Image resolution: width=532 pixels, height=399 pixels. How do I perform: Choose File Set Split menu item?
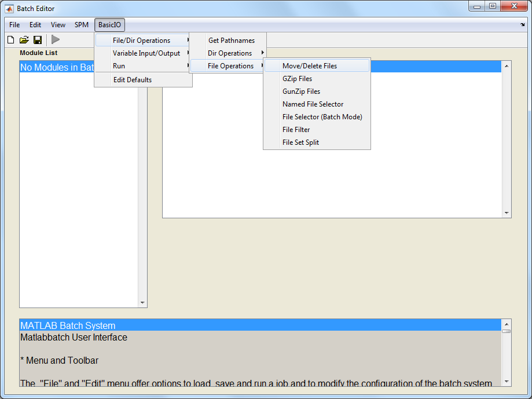tap(300, 142)
